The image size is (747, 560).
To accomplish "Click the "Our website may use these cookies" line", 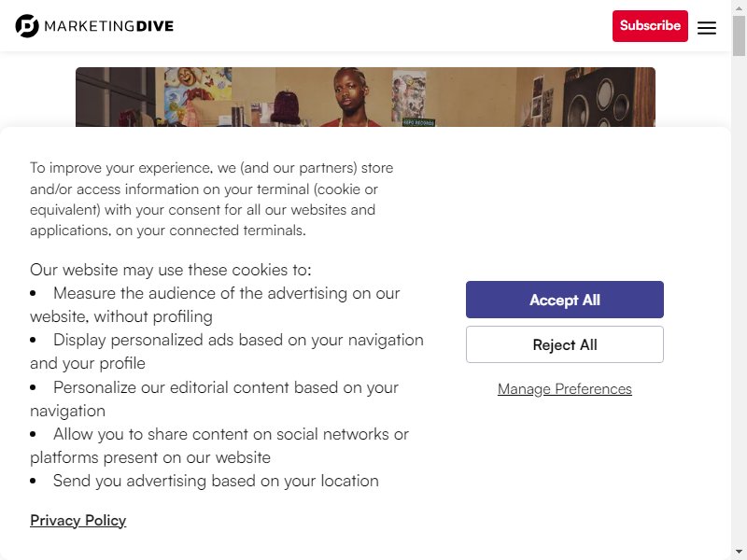I will click(x=171, y=270).
